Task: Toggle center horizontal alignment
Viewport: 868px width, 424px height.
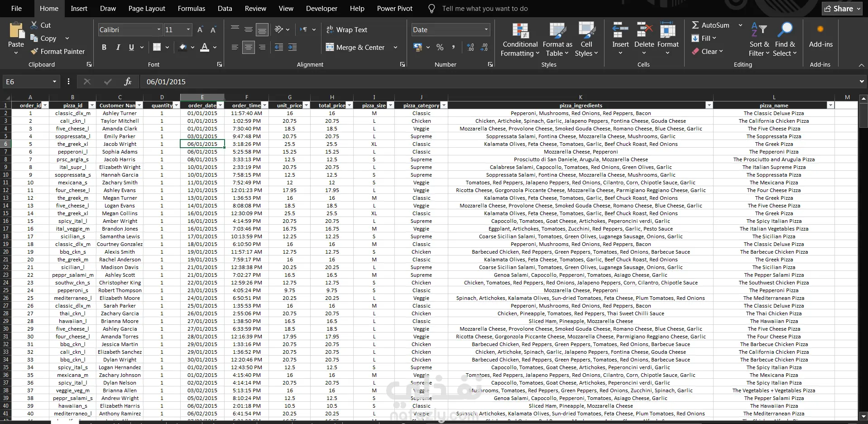Action: click(x=248, y=47)
